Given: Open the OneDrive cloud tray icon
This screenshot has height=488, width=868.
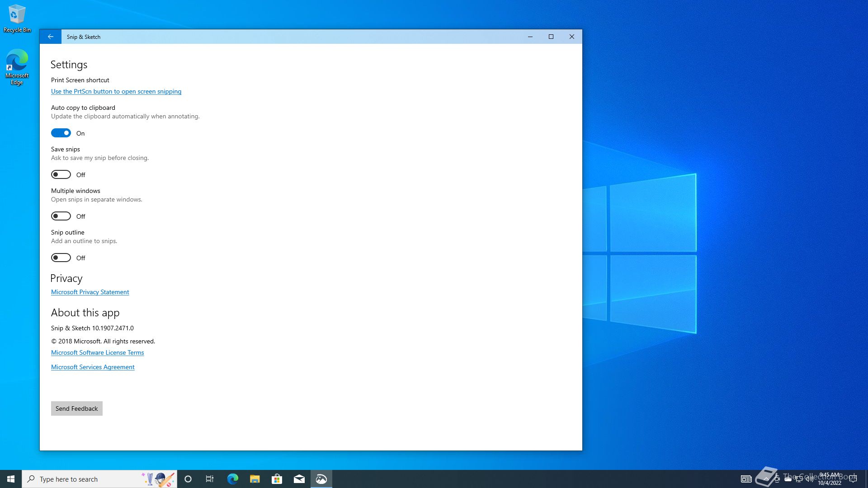Looking at the screenshot, I should (788, 479).
